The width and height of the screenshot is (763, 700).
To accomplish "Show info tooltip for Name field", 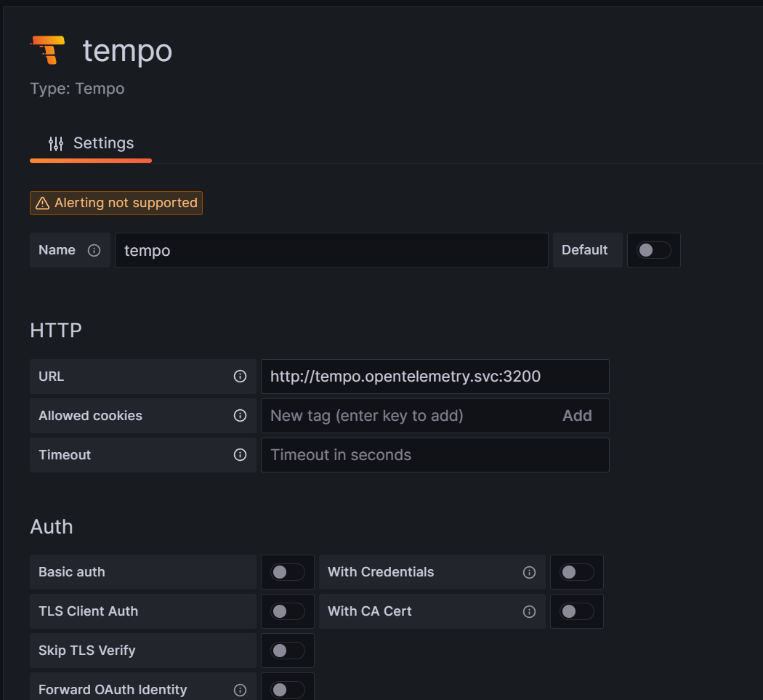I will (x=94, y=250).
